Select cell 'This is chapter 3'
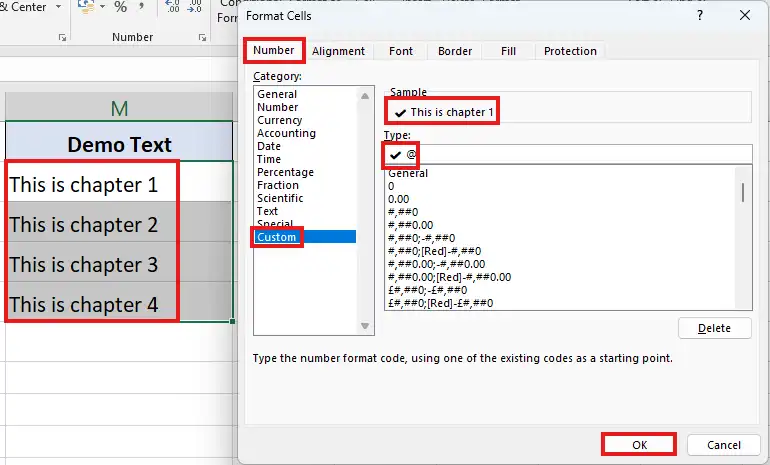This screenshot has width=770, height=465. [x=119, y=262]
